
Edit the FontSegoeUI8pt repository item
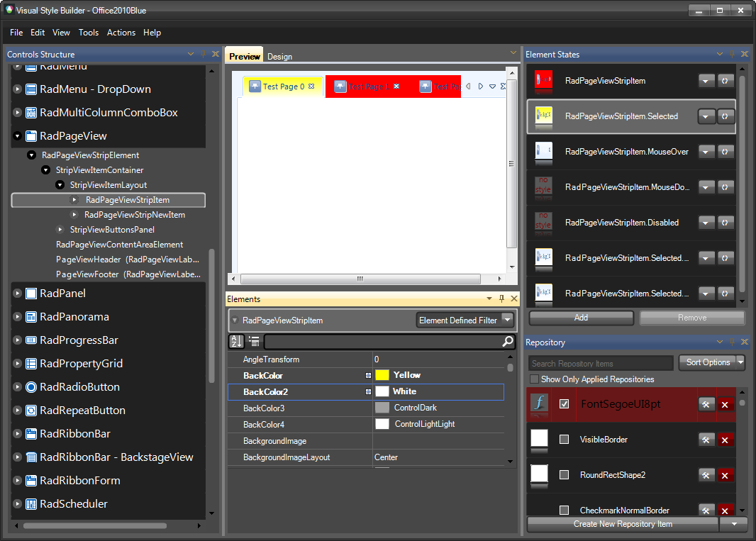point(706,405)
